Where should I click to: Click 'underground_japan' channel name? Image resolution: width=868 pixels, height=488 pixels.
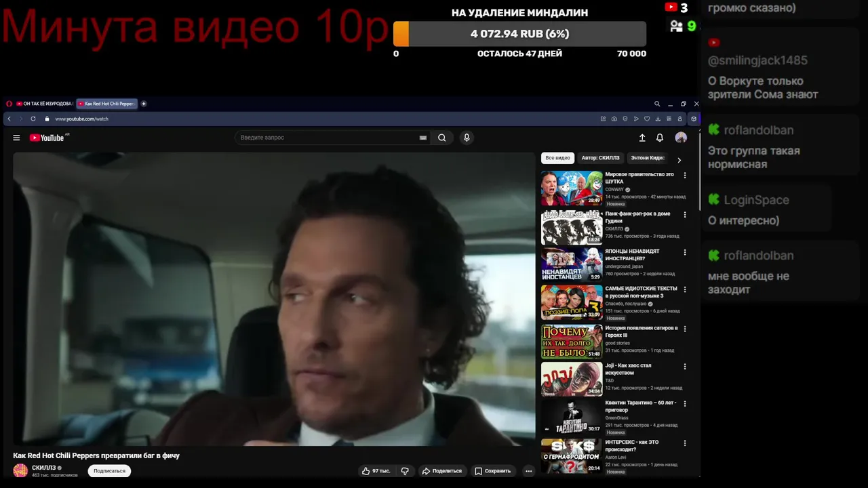(x=624, y=266)
